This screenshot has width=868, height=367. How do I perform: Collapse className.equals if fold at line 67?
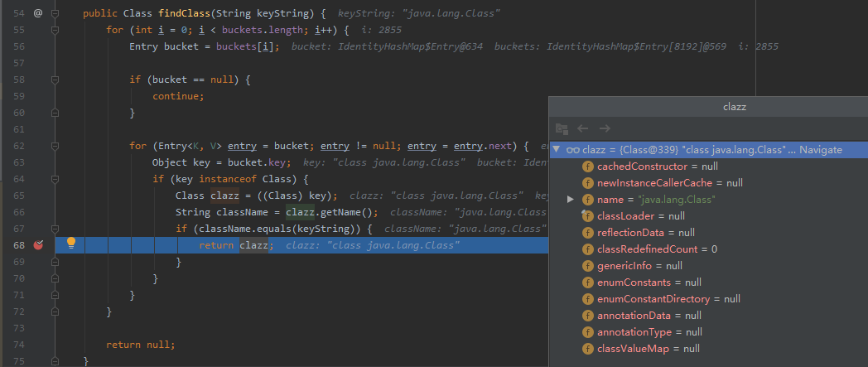click(x=55, y=229)
